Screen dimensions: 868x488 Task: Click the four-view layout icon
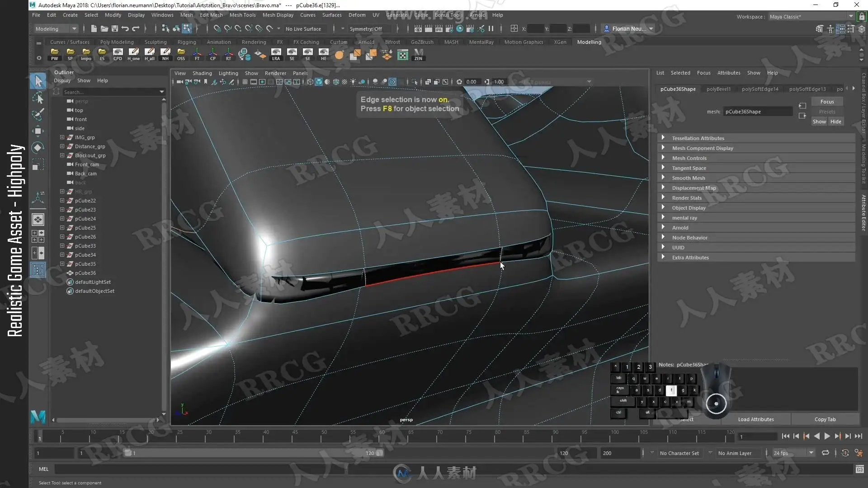point(38,236)
